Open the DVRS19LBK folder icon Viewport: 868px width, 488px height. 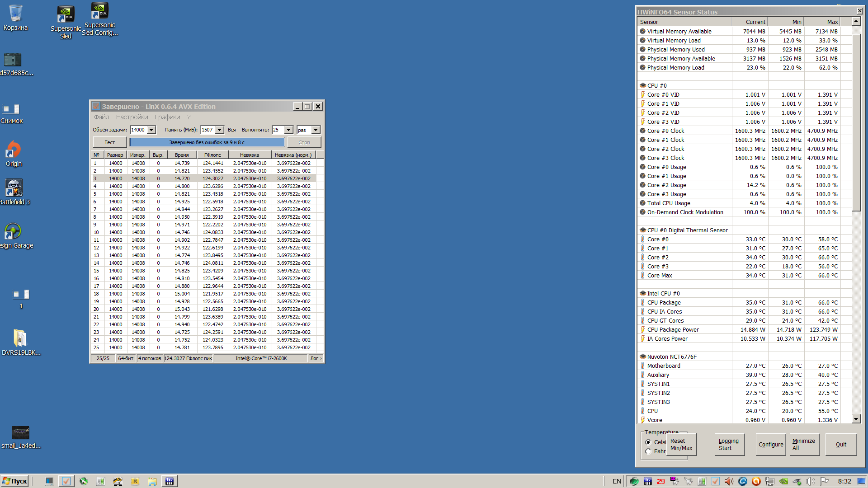point(20,338)
